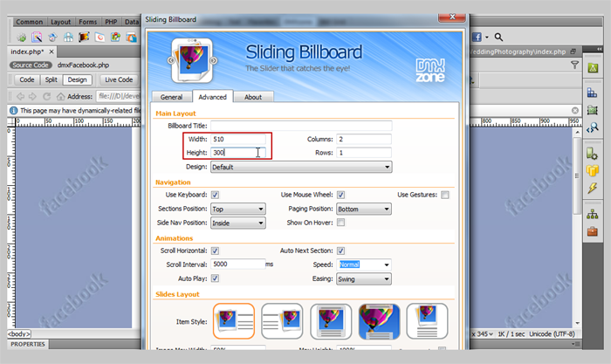The width and height of the screenshot is (611, 364).
Task: Open the Easing dropdown showing Swing
Action: click(364, 279)
